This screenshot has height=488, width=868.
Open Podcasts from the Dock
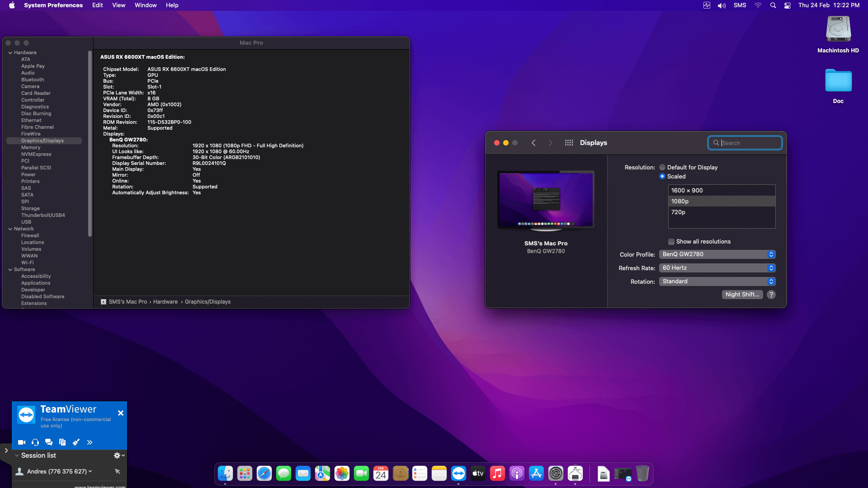(517, 474)
